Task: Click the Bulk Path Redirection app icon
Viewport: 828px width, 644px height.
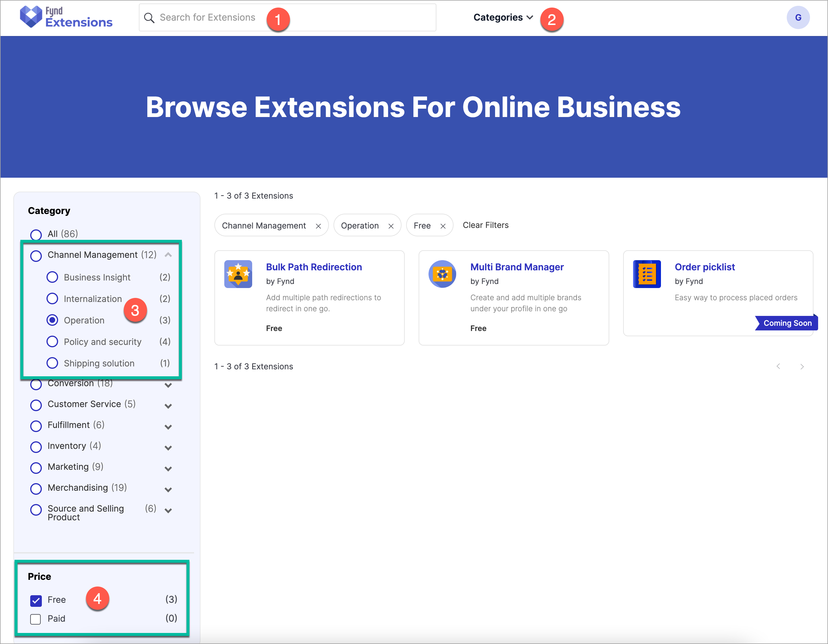Action: pos(238,274)
